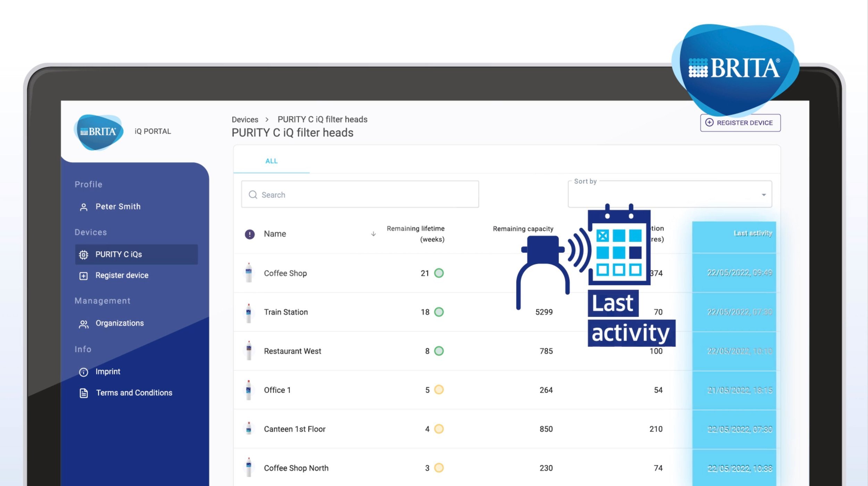
Task: Sort by Name column header
Action: click(x=275, y=234)
